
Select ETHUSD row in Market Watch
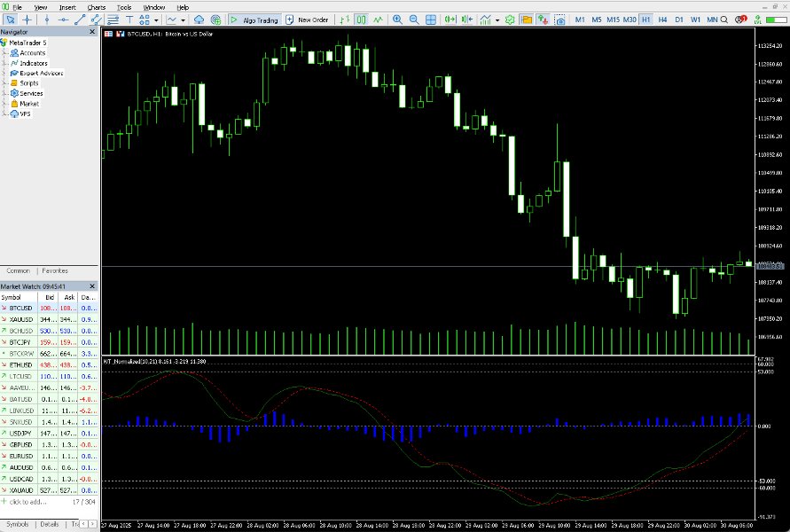click(x=50, y=364)
